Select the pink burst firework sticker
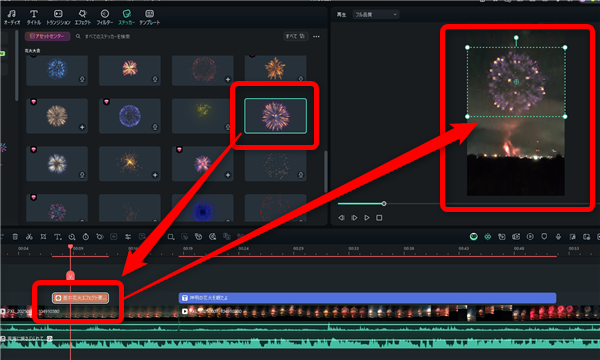 click(x=130, y=70)
